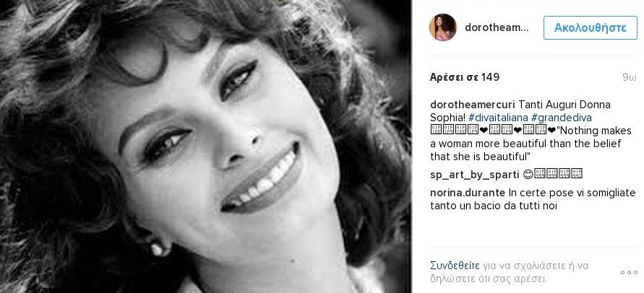Click the comment prompt text area
644x293 pixels.
coord(510,272)
